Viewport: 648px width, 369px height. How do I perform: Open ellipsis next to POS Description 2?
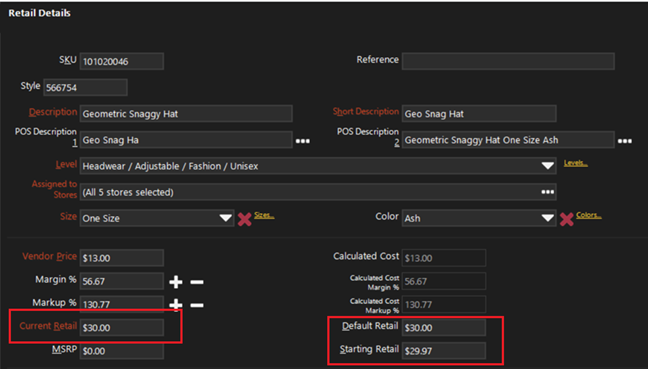(x=624, y=141)
